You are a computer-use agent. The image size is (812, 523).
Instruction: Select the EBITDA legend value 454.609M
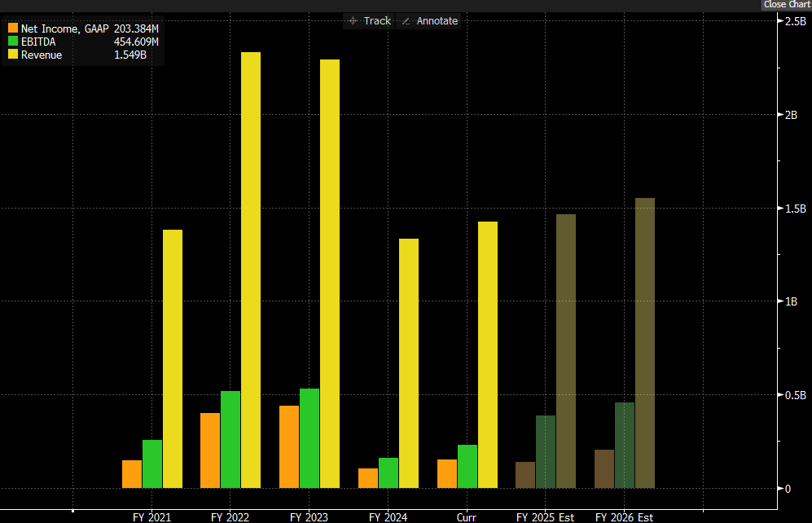136,42
